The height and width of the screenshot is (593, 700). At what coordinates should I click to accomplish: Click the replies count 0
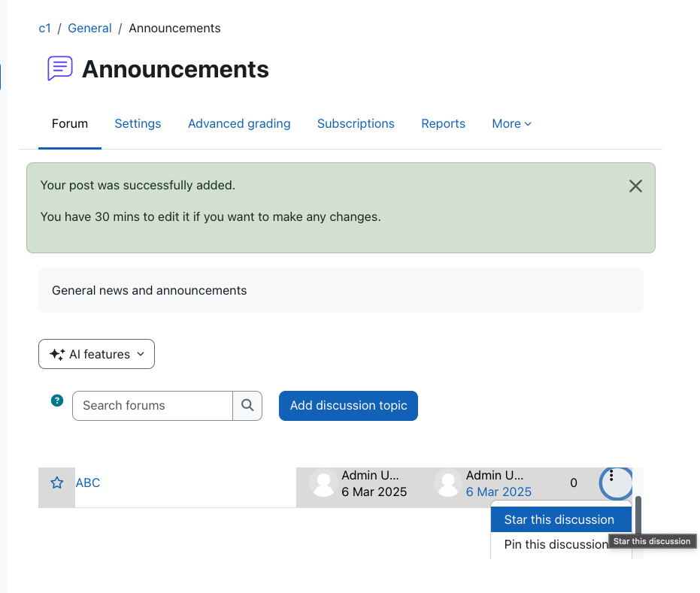[x=574, y=483]
